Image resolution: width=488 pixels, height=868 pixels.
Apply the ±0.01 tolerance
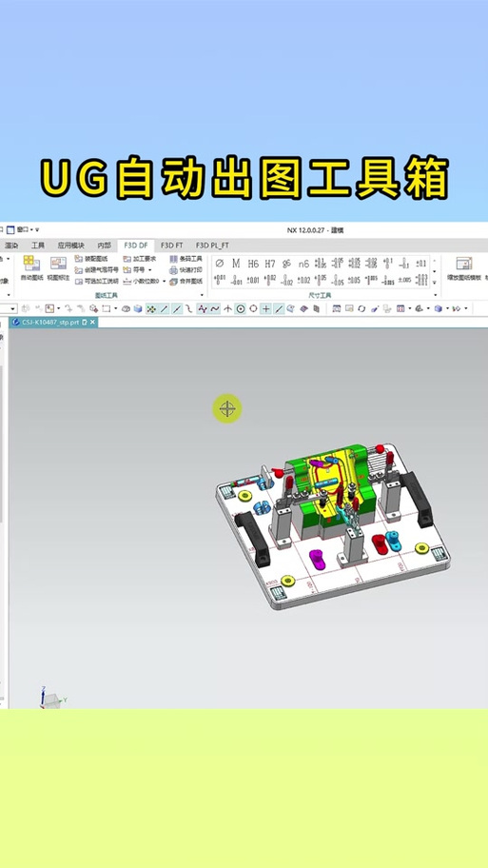pos(253,280)
